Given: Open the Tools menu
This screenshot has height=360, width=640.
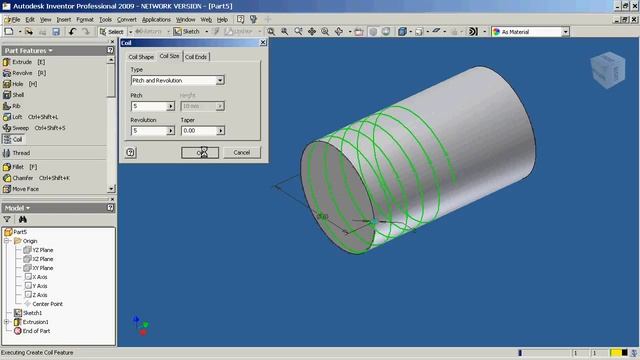Looking at the screenshot, I should [x=105, y=20].
